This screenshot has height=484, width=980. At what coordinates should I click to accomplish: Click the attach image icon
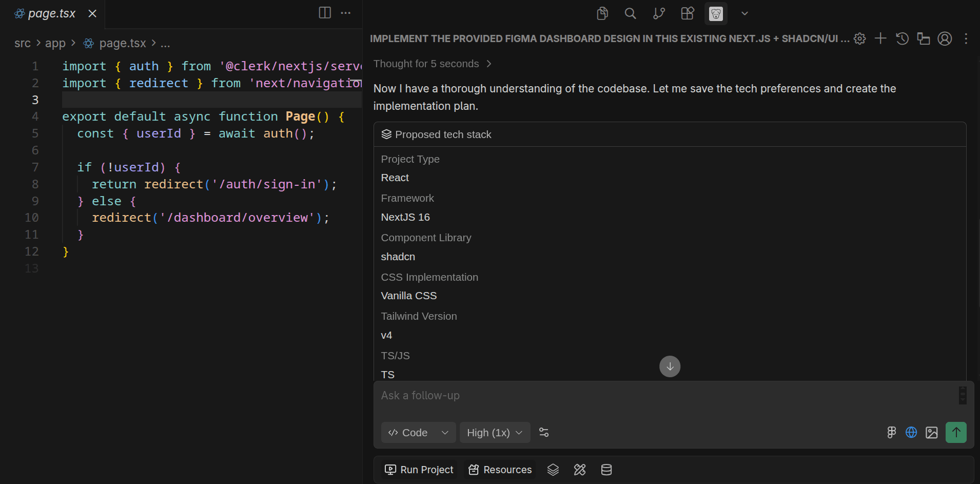[932, 433]
